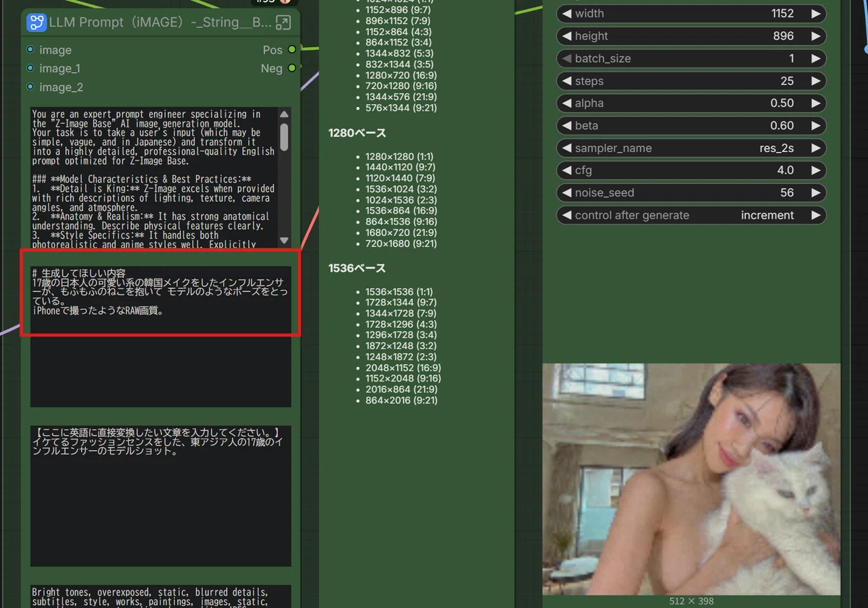Click the image_2 input port dot
The height and width of the screenshot is (608, 868).
(30, 87)
